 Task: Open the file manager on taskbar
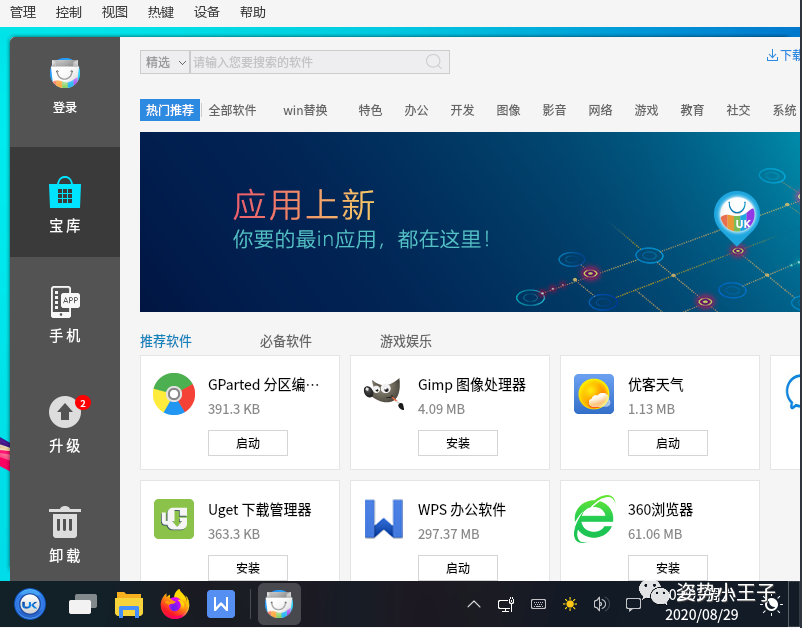coord(128,604)
